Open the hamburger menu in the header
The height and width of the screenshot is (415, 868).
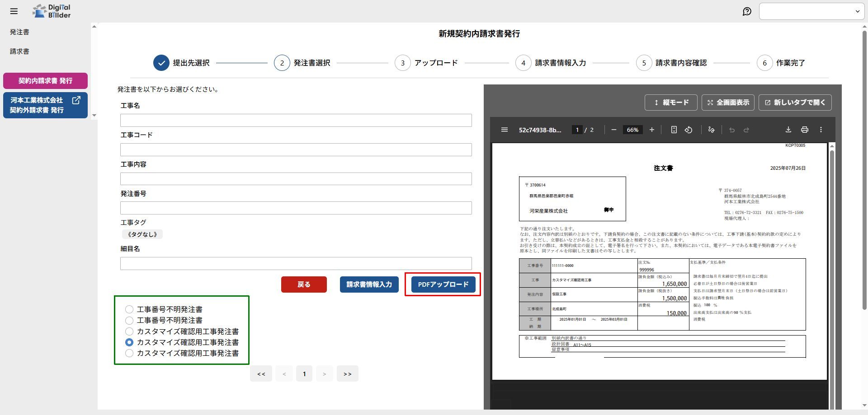click(14, 11)
